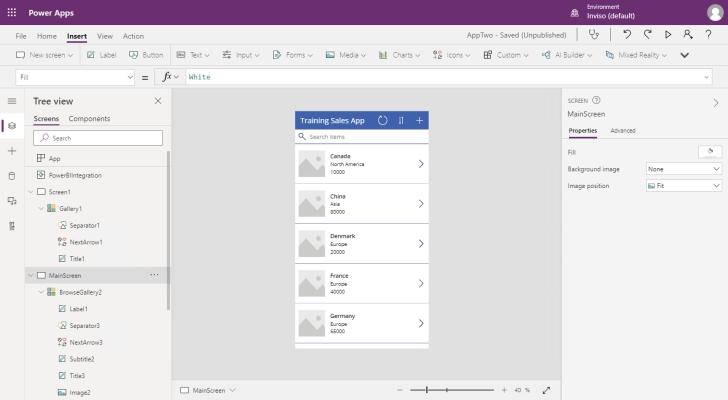Click the Advanced tools sidebar icon

[12, 226]
